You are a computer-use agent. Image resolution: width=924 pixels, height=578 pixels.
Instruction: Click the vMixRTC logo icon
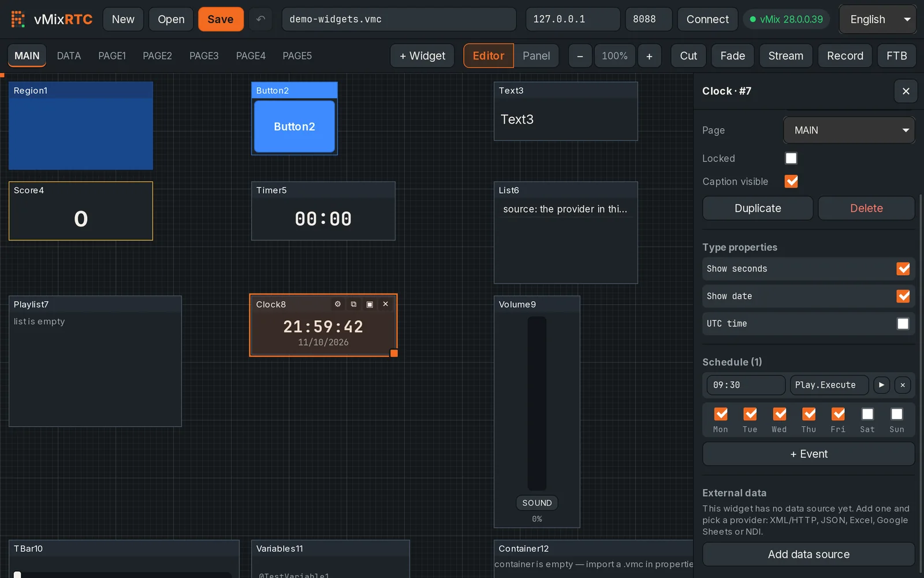point(18,19)
